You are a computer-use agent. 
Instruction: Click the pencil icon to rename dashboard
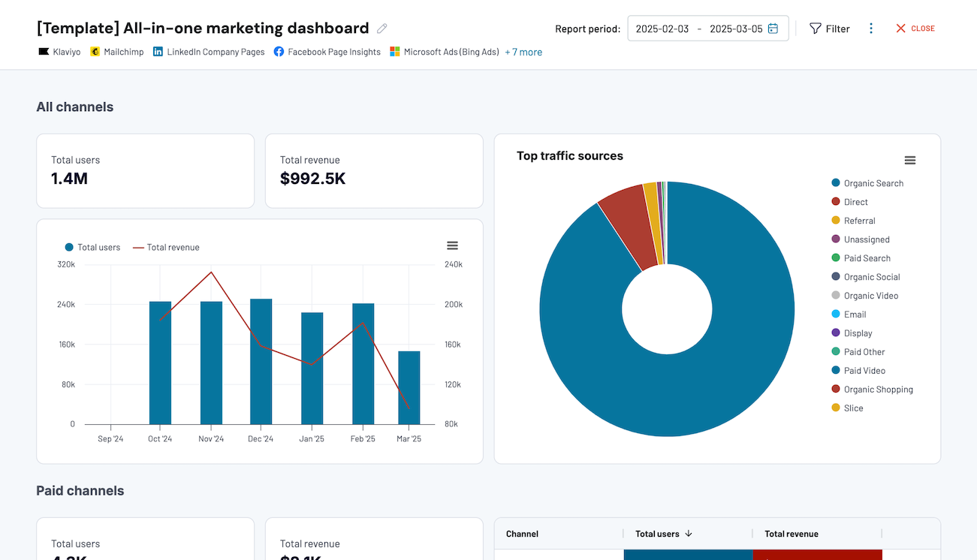point(381,27)
